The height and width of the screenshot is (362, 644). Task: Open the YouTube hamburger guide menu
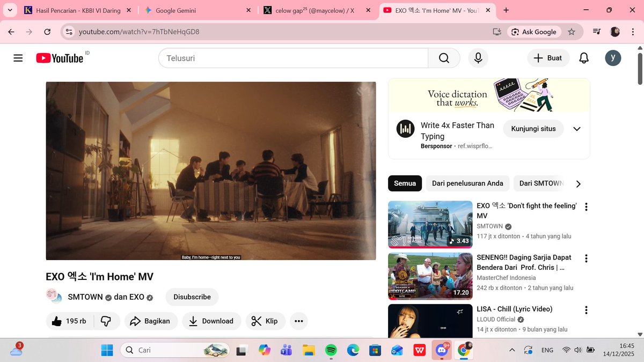18,58
